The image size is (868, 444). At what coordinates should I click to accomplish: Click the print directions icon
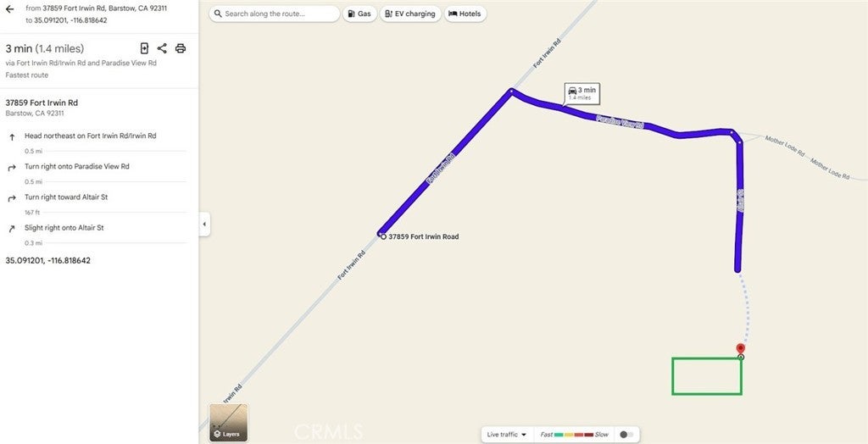click(180, 48)
